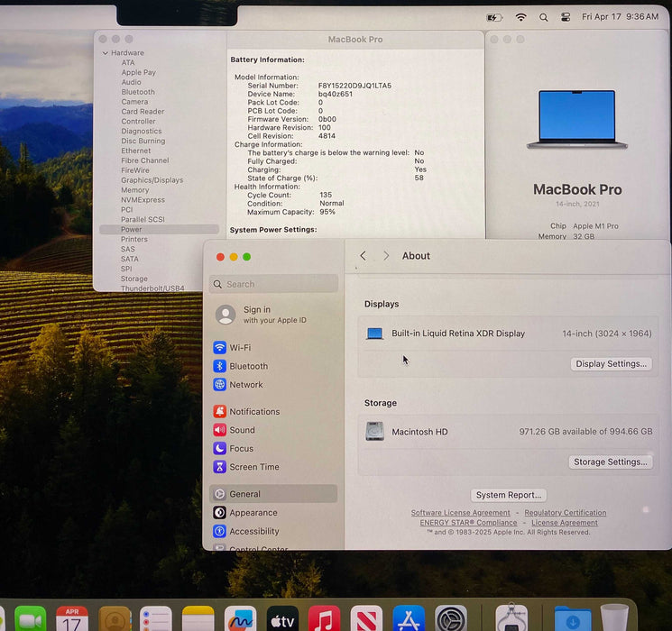
Task: Open Notifications in Settings sidebar
Action: (274, 412)
